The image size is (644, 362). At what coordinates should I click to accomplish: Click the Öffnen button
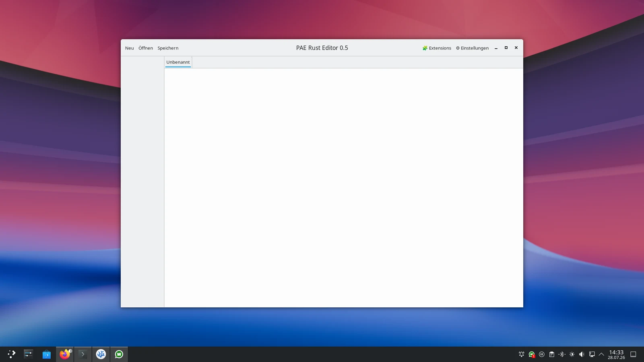[146, 48]
